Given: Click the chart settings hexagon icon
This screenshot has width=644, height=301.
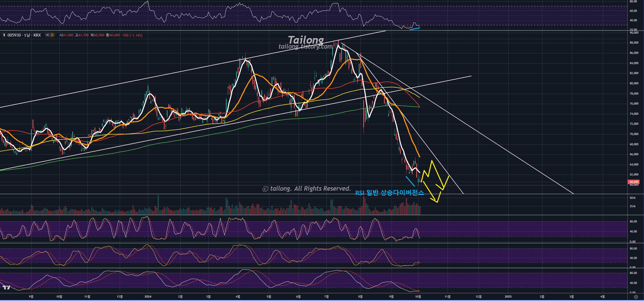Looking at the screenshot, I should [x=636, y=297].
